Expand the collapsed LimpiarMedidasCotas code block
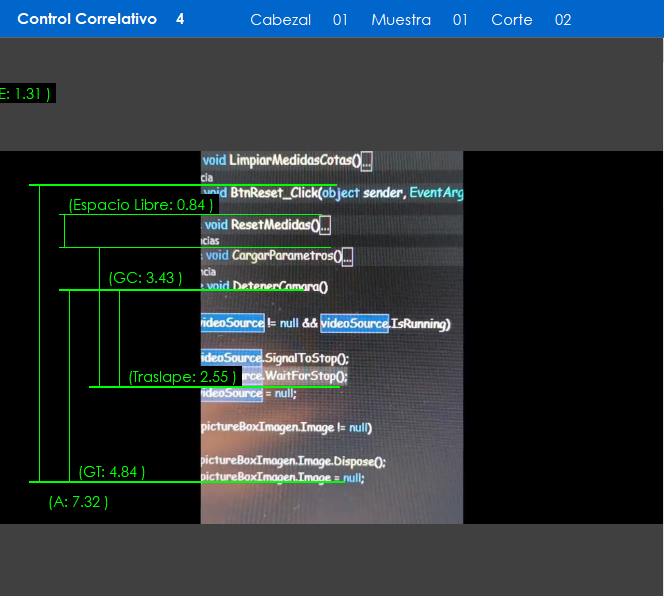This screenshot has height=596, width=664. (367, 161)
